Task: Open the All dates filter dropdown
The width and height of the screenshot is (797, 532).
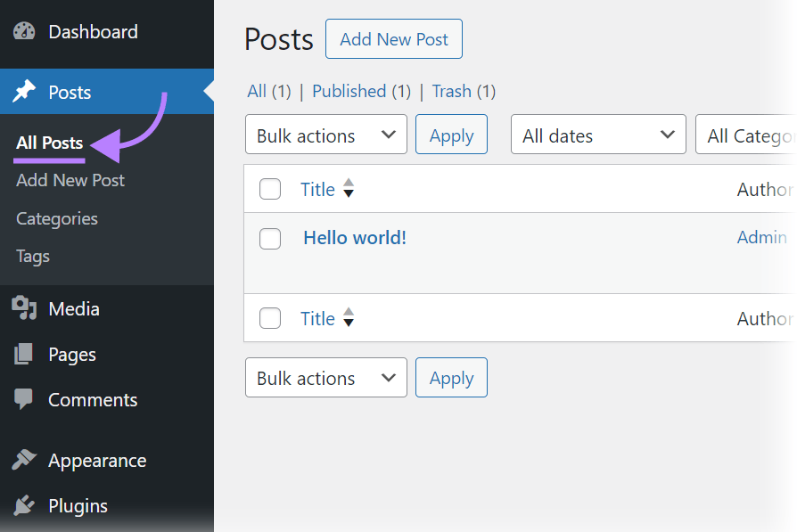Action: 598,135
